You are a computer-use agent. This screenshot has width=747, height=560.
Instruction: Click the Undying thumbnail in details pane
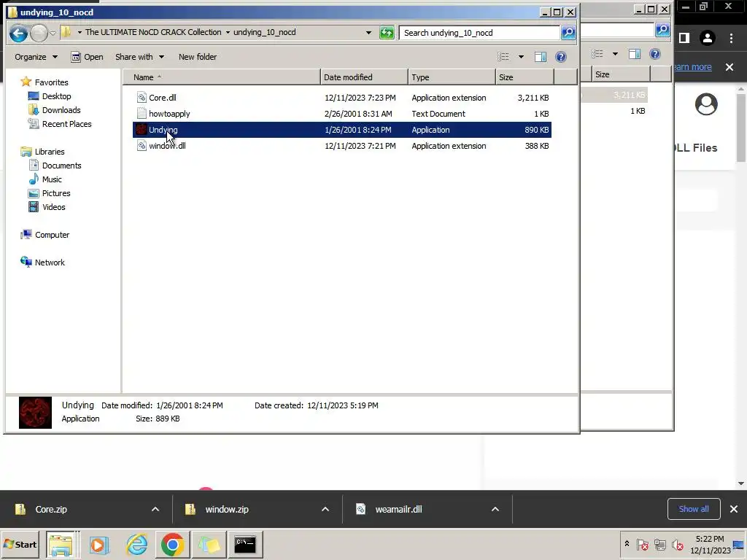[x=35, y=413]
